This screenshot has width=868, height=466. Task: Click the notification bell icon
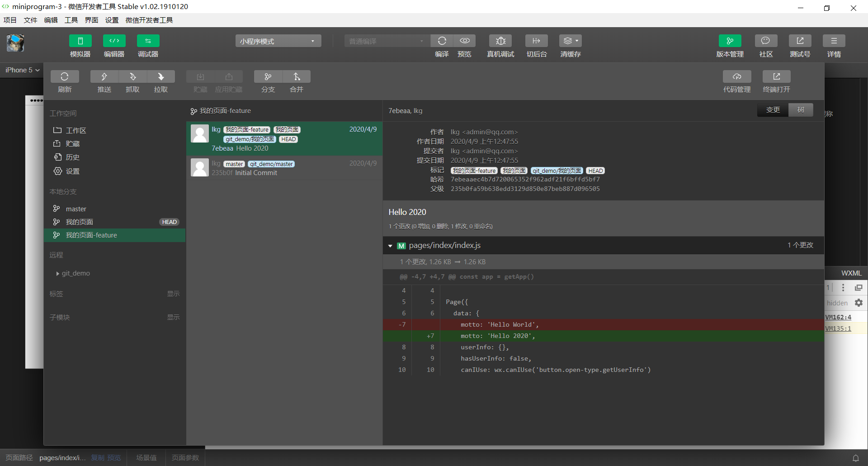[x=855, y=458]
